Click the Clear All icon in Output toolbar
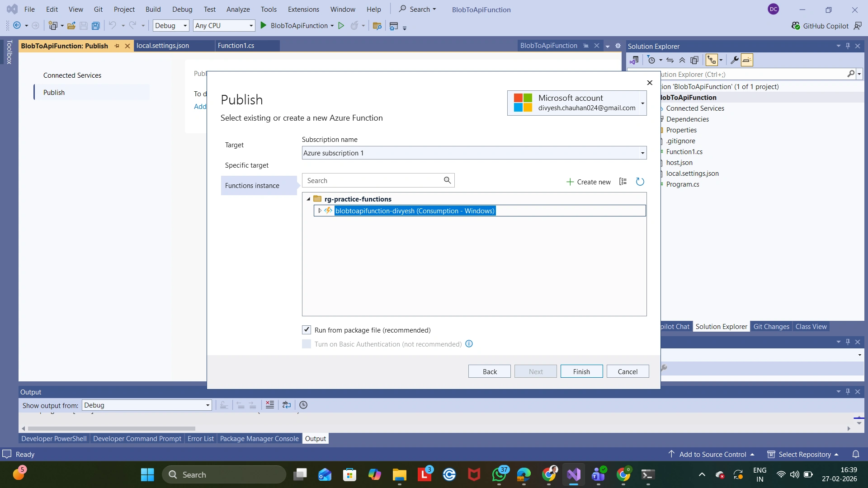 270,405
